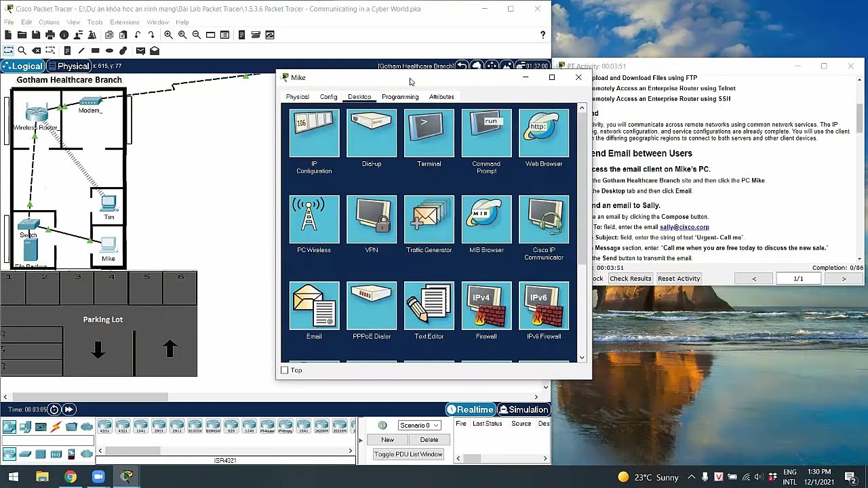This screenshot has width=868, height=488.
Task: Click the Open file toolbar icon
Action: tap(22, 35)
